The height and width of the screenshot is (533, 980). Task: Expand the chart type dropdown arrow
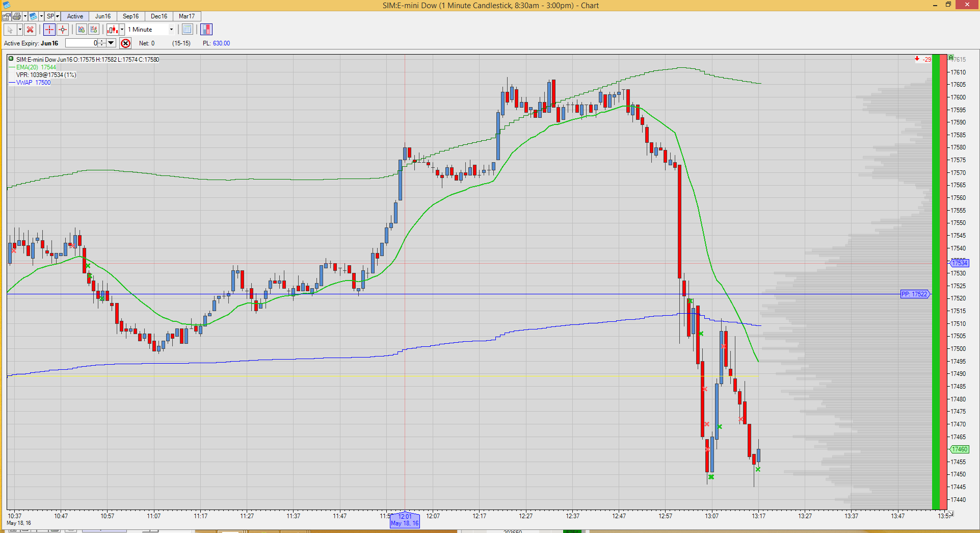click(x=122, y=30)
